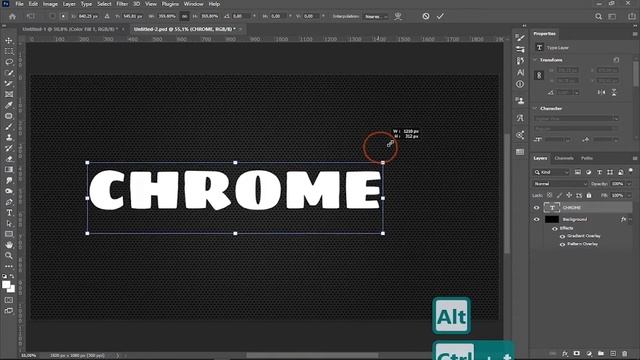Select the Frame tool
The image size is (640, 360).
tap(9, 94)
